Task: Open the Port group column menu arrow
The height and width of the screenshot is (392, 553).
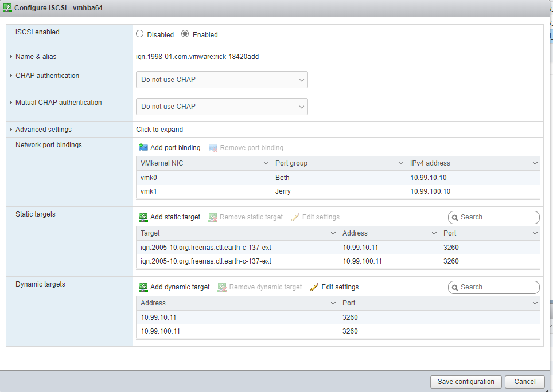Action: [x=400, y=163]
